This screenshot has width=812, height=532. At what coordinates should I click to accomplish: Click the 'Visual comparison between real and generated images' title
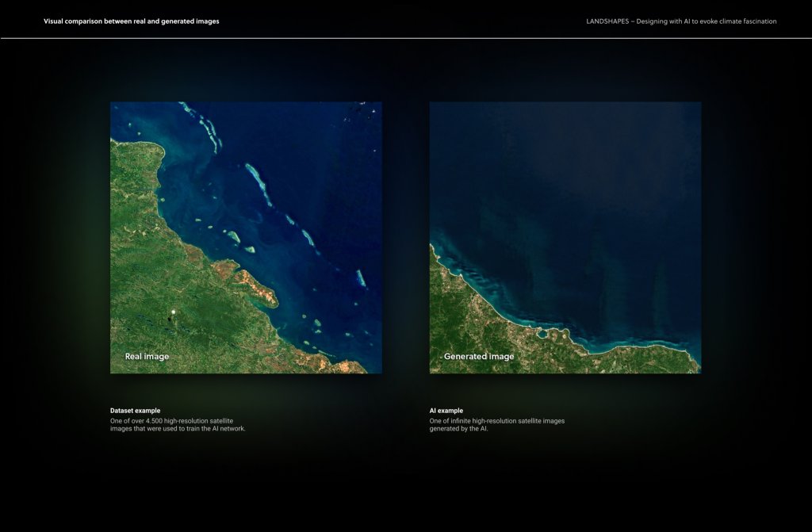tap(132, 21)
